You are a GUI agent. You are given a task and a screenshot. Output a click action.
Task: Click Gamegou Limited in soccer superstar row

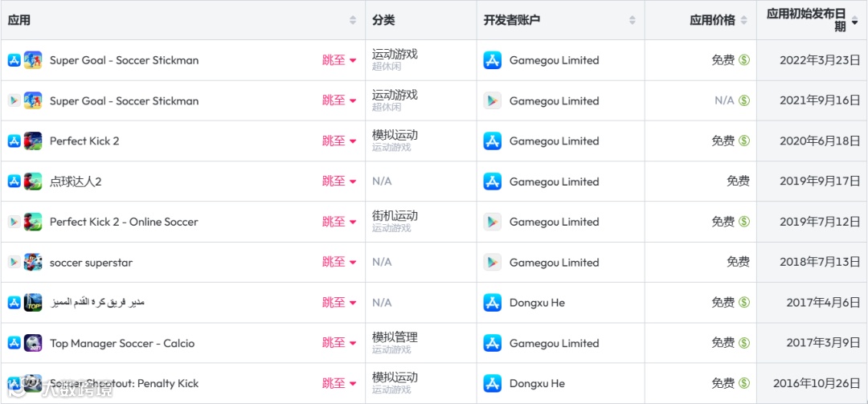[x=554, y=263]
